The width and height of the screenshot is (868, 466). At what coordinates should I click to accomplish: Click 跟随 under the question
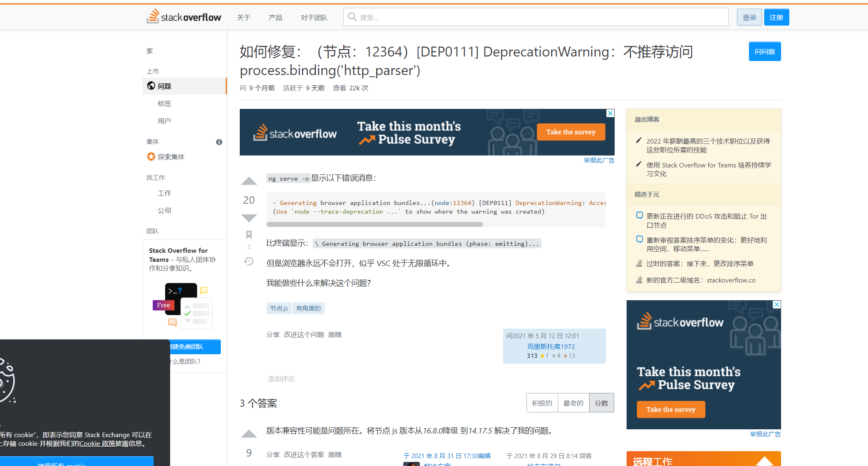point(335,334)
